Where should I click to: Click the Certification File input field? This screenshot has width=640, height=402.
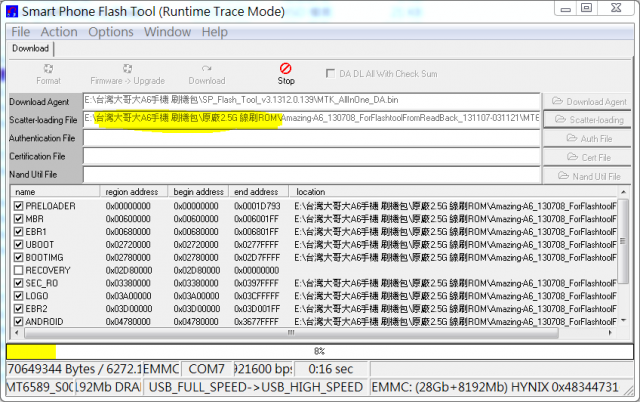coord(311,156)
